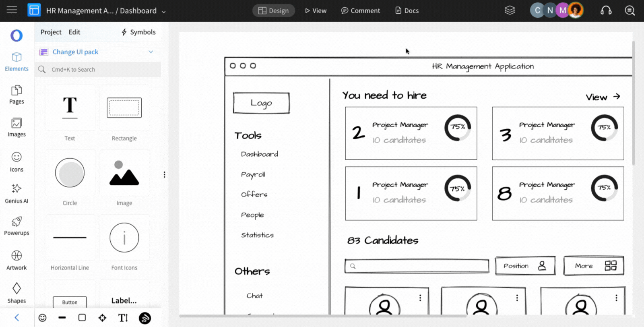Screen dimensions: 644x327
Task: Switch to Comment mode
Action: tap(361, 10)
